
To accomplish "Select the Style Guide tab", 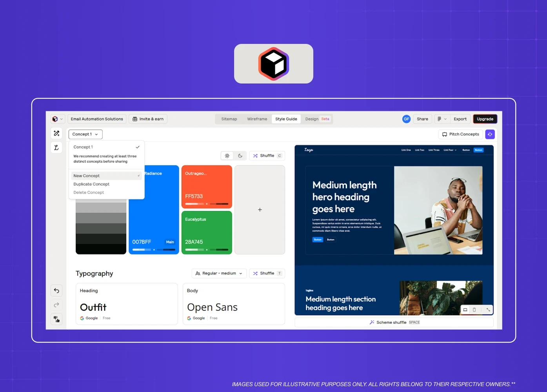I will point(286,119).
